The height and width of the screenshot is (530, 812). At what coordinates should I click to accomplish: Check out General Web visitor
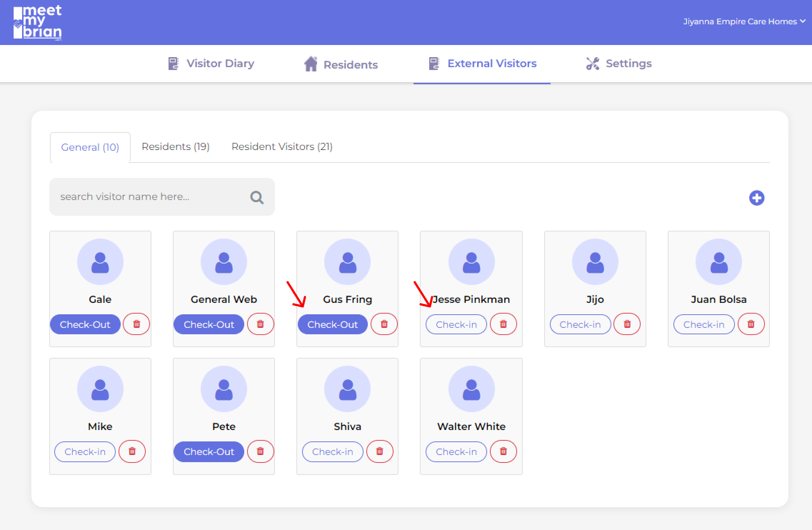pyautogui.click(x=209, y=324)
